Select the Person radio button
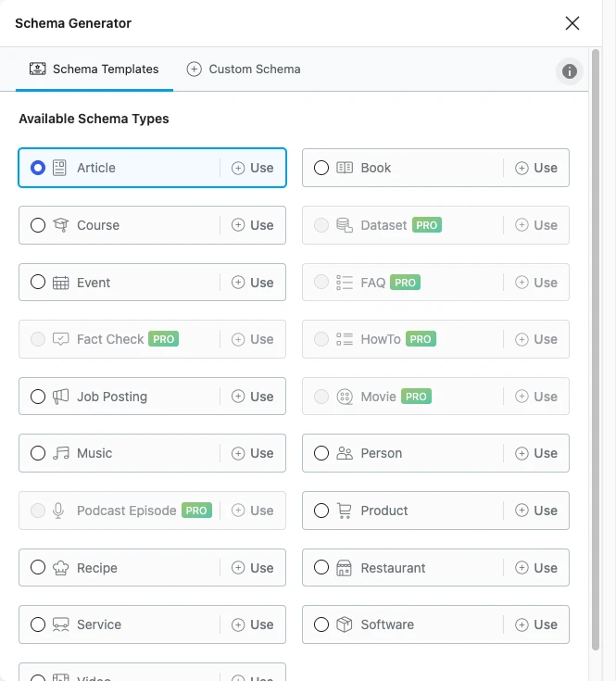Image resolution: width=616 pixels, height=681 pixels. pyautogui.click(x=321, y=453)
